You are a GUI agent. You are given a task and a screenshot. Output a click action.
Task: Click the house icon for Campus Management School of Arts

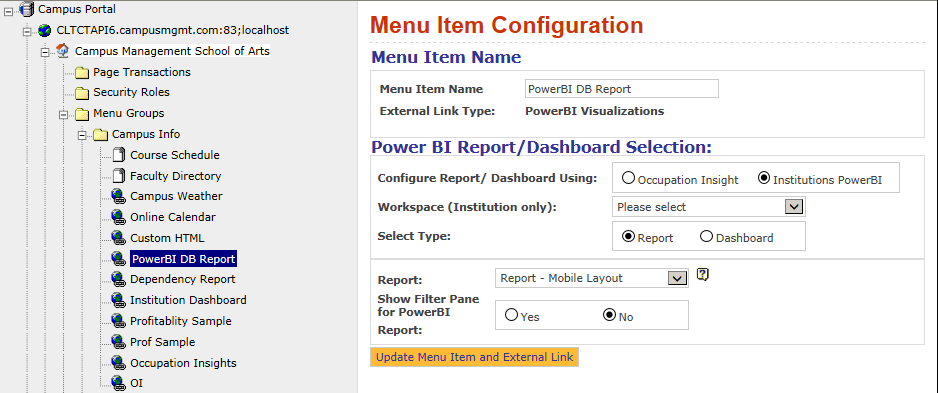tap(63, 51)
